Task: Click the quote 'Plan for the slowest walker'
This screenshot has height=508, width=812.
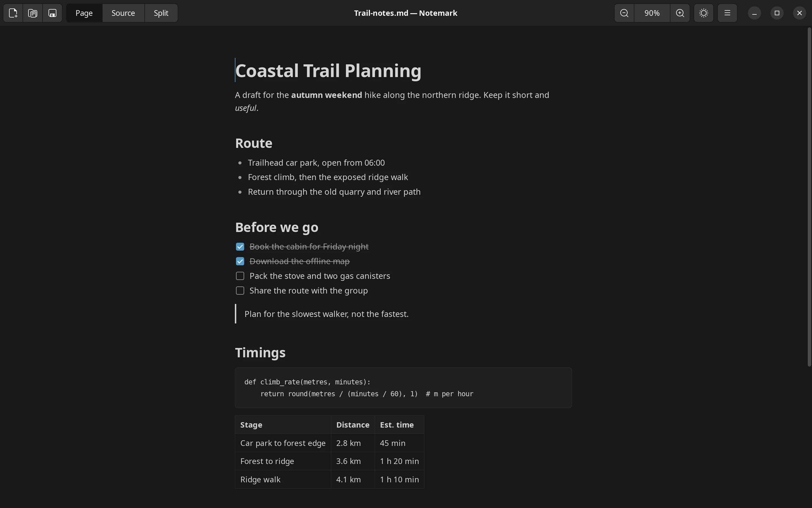Action: tap(326, 314)
